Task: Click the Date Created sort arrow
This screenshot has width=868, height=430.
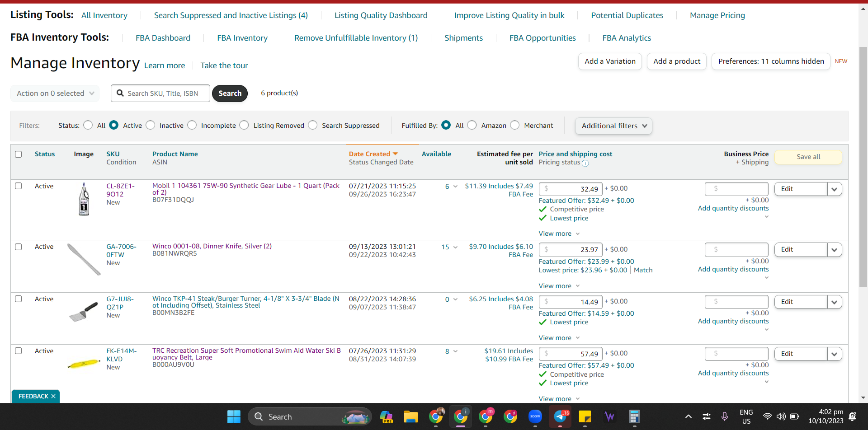Action: click(396, 154)
